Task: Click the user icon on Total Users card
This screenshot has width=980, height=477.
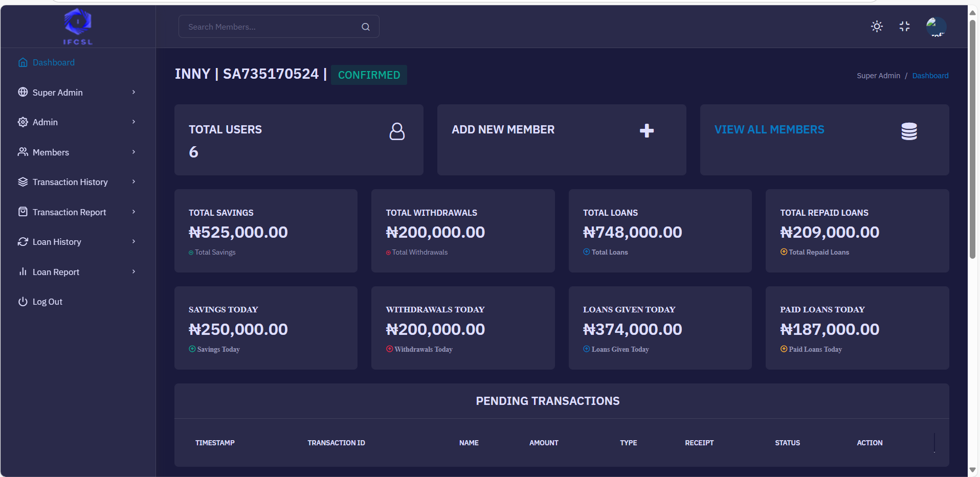Action: [x=397, y=131]
